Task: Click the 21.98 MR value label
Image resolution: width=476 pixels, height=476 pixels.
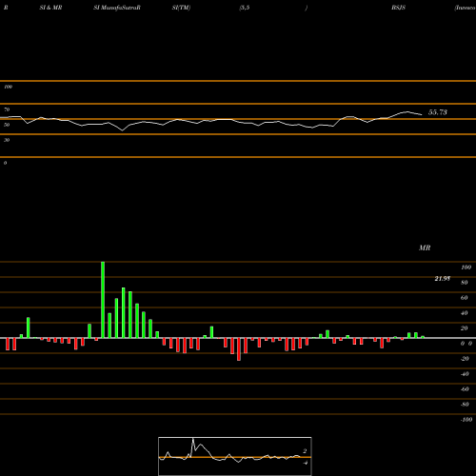Action: pos(443,279)
